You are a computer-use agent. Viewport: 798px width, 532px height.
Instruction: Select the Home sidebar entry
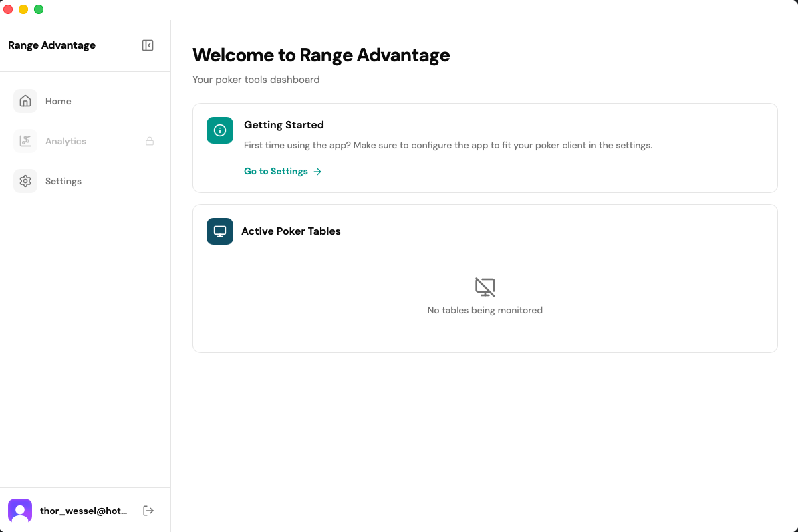click(58, 101)
